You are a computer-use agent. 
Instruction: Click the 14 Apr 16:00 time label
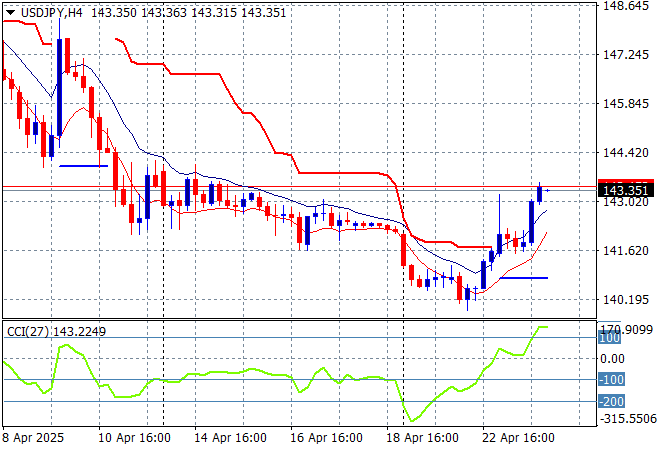[x=230, y=438]
